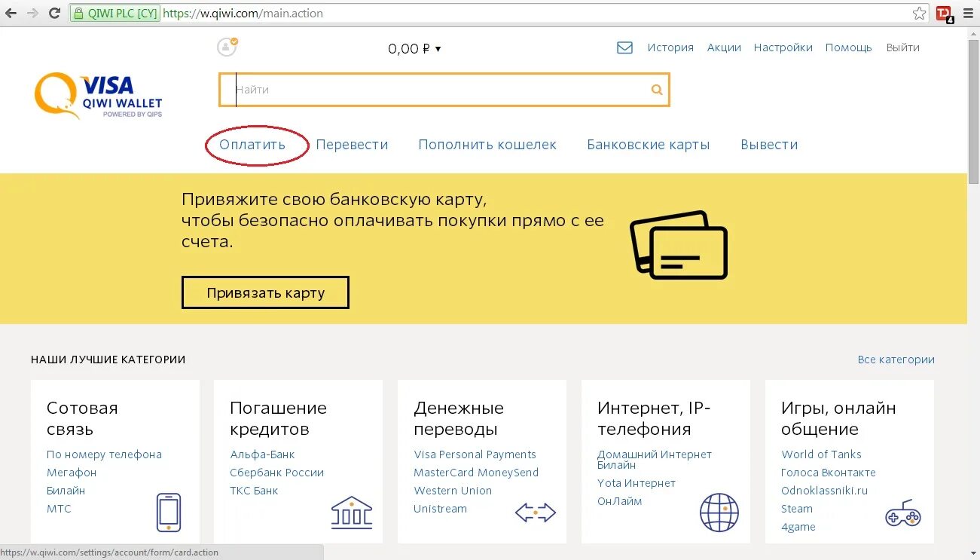Screen dimensions: 980x560
Task: Select Odnoklassniki.ru link
Action: pyautogui.click(x=824, y=491)
